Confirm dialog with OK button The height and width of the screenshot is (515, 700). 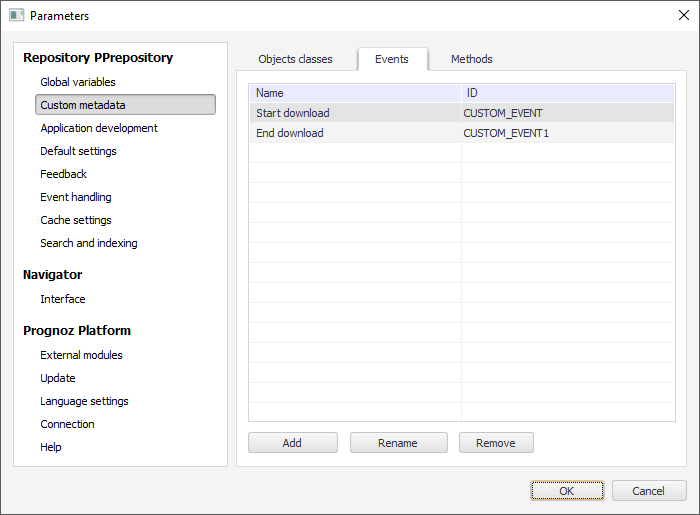pos(567,491)
